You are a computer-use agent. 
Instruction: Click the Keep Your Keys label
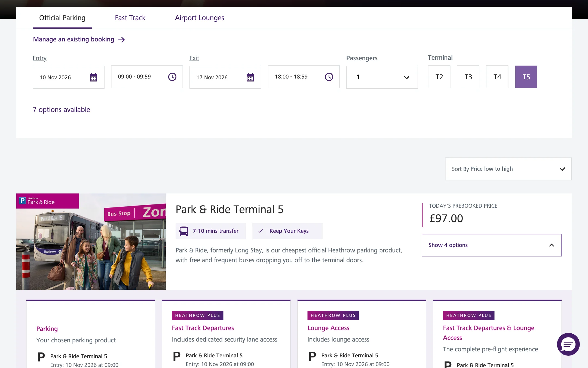click(289, 231)
